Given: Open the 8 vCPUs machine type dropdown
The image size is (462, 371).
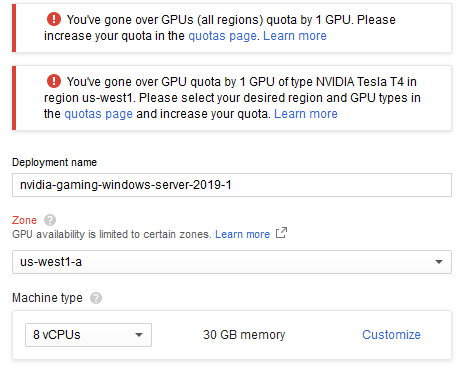Looking at the screenshot, I should pos(88,335).
